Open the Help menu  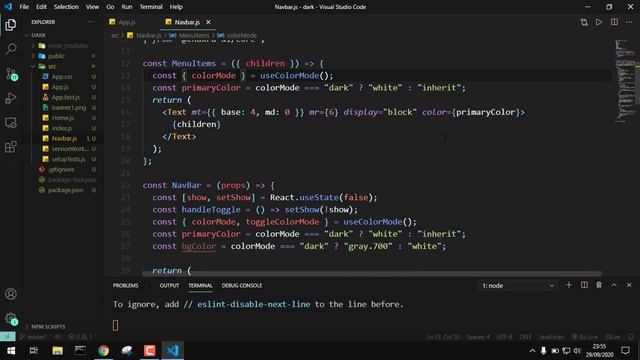(176, 7)
